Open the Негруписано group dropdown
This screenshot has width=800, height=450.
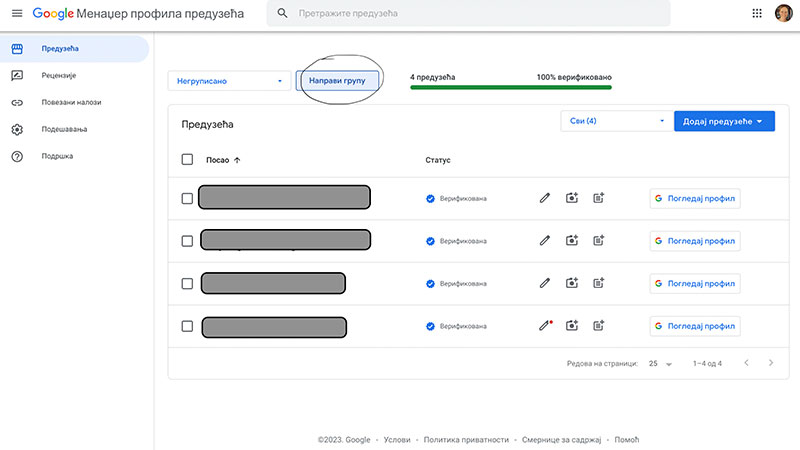pyautogui.click(x=229, y=81)
